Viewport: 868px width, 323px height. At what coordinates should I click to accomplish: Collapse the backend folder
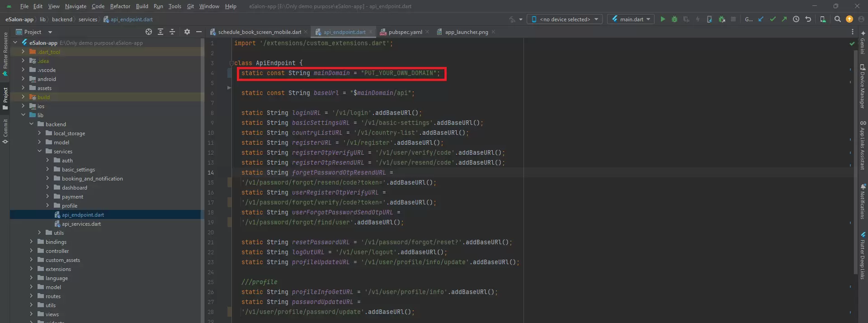coord(31,124)
